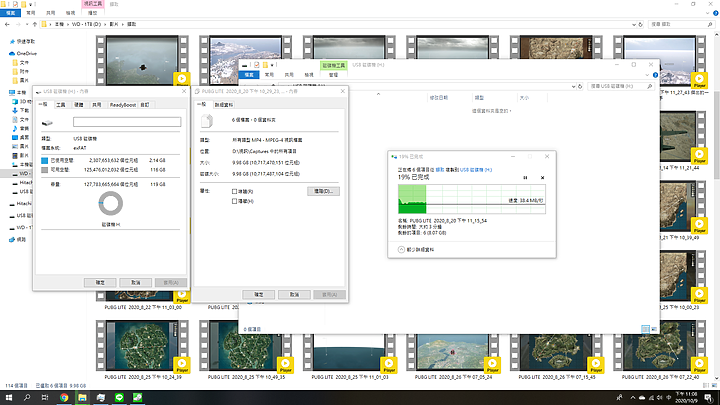
Task: Open Home ribbon tab in main Explorer
Action: pyautogui.click(x=31, y=13)
